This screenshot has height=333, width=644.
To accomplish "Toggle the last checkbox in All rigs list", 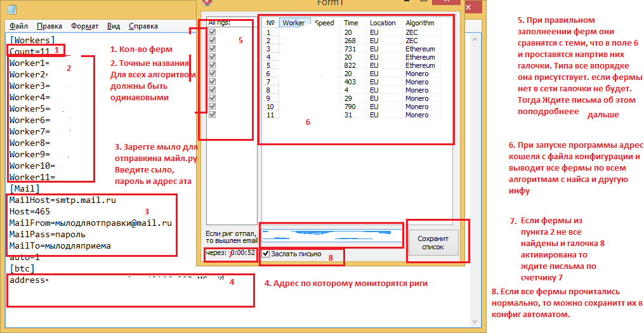I will (213, 115).
